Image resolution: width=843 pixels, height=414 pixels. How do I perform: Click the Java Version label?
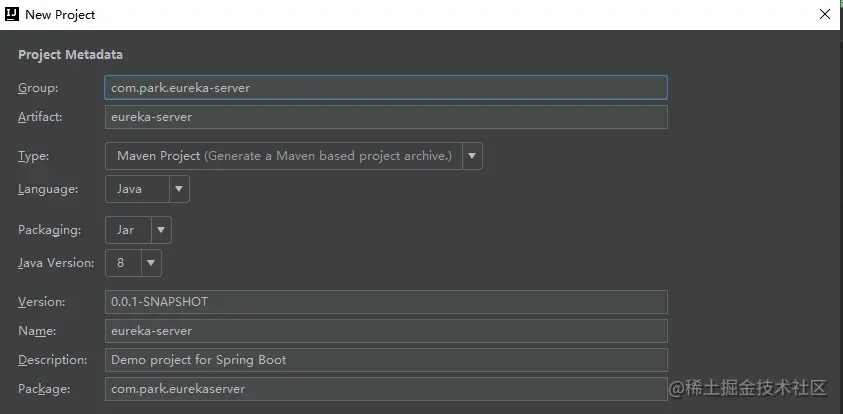[x=56, y=263]
